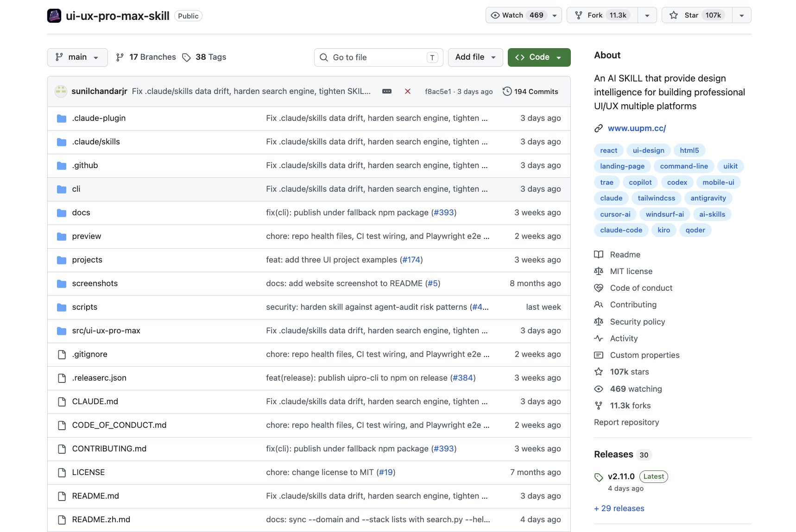Open the Add file dropdown
The image size is (796, 532).
coord(475,57)
